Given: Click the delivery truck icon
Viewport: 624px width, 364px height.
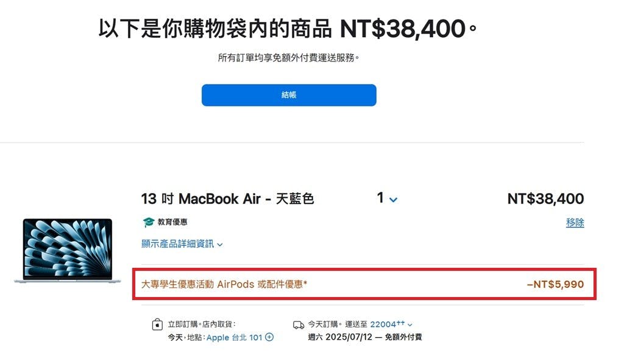Looking at the screenshot, I should (x=299, y=325).
